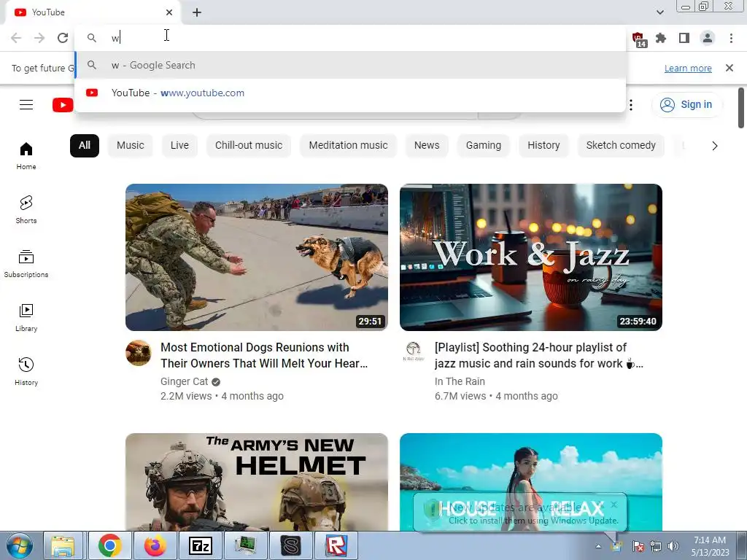
Task: Open Roblox from the taskbar
Action: tap(336, 545)
